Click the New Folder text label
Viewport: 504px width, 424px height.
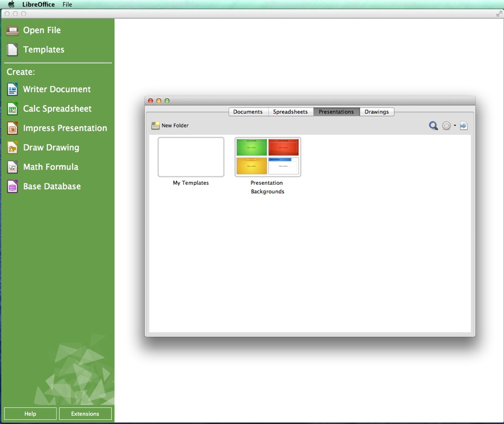click(x=175, y=125)
